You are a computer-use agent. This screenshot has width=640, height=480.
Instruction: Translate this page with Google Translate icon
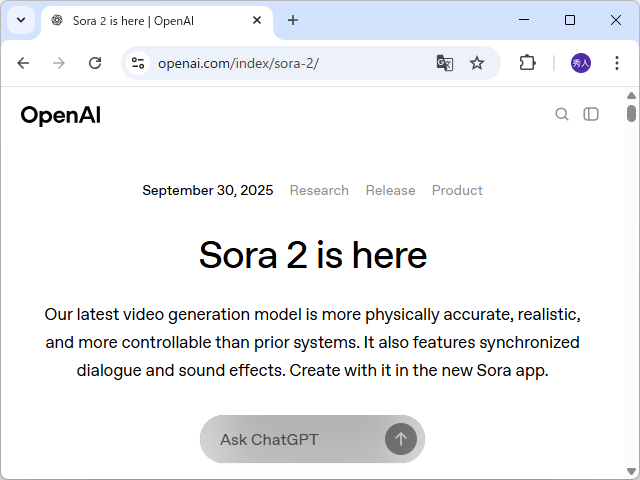pos(444,63)
